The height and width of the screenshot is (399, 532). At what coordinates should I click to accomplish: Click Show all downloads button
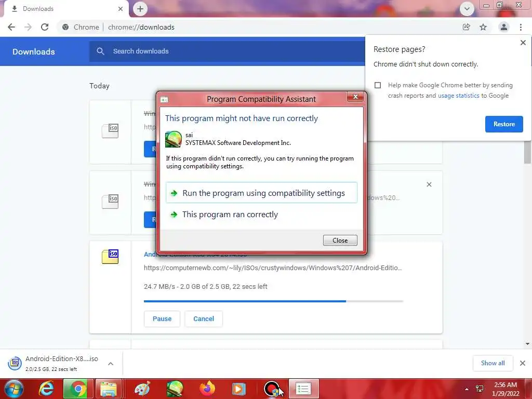coord(493,363)
